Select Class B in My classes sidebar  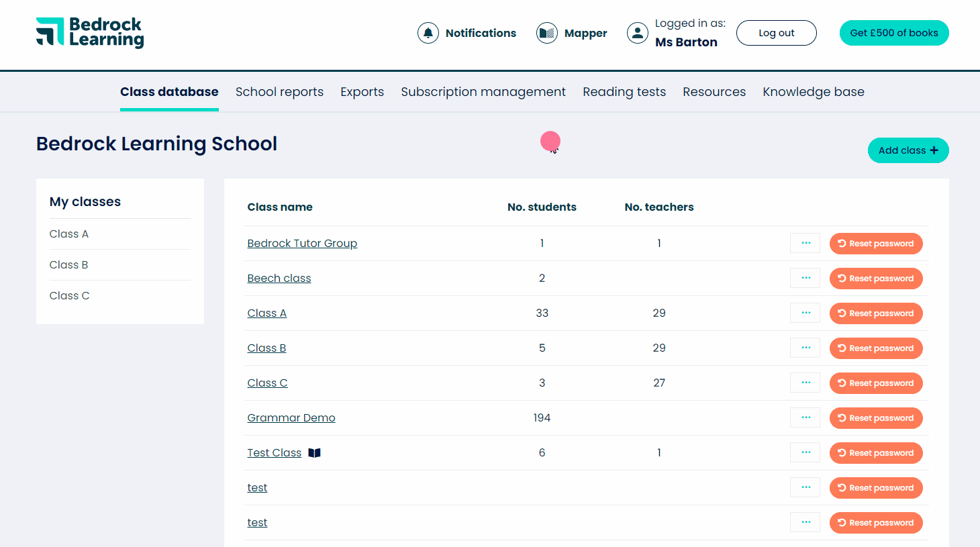coord(69,264)
